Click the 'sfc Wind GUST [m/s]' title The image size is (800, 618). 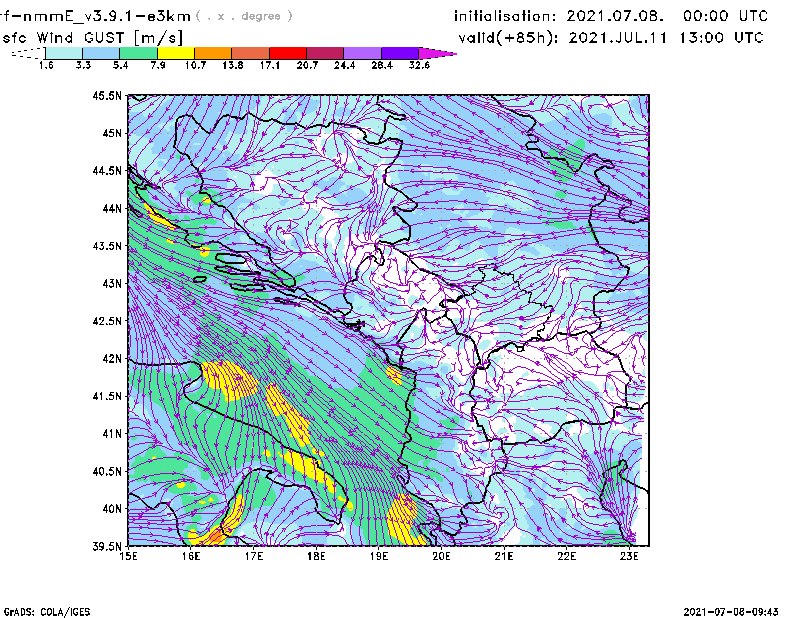coord(92,38)
